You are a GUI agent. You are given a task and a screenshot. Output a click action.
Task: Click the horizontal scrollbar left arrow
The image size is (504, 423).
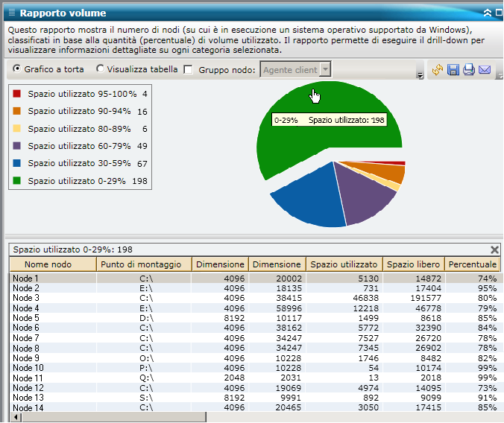click(x=16, y=417)
